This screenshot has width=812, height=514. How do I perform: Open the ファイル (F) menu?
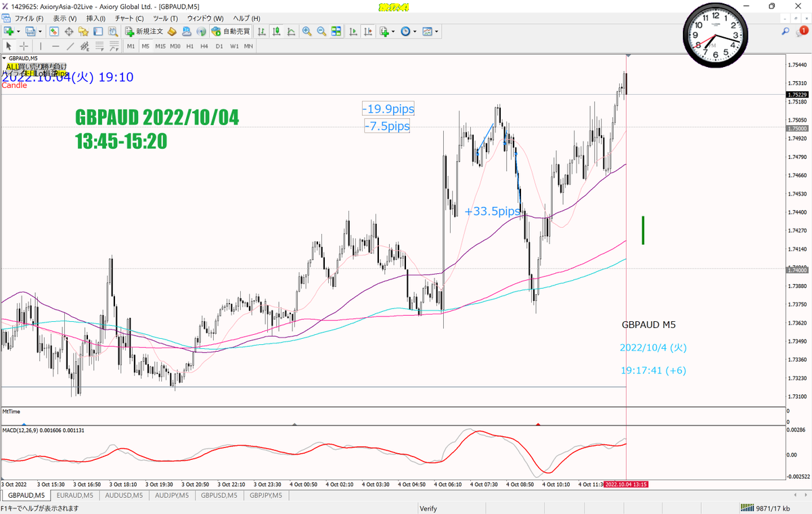[29, 18]
